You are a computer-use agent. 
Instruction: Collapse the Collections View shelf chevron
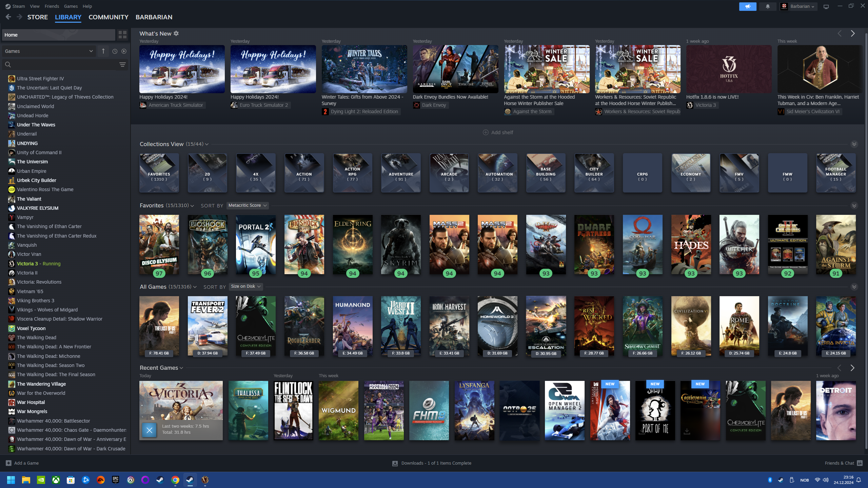pyautogui.click(x=854, y=144)
